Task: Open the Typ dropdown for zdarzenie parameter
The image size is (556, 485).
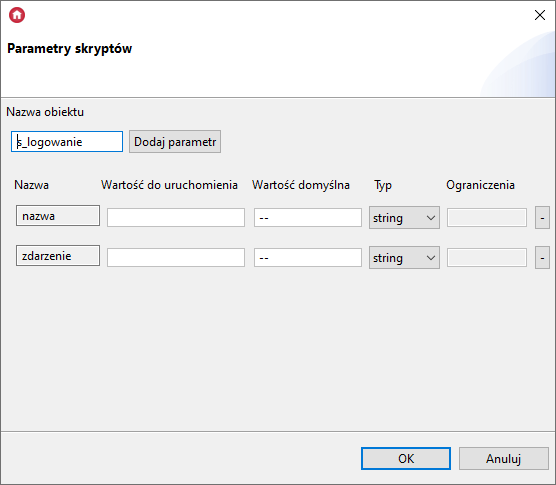Action: [404, 257]
